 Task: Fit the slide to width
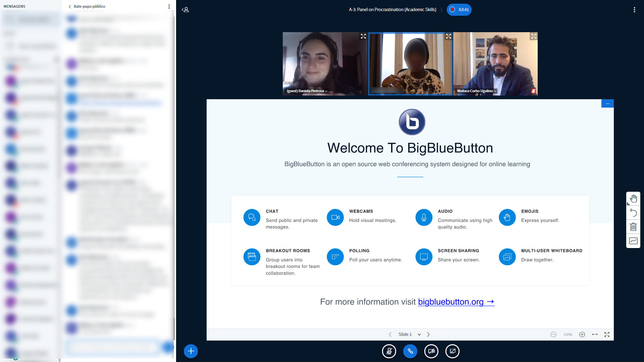595,335
